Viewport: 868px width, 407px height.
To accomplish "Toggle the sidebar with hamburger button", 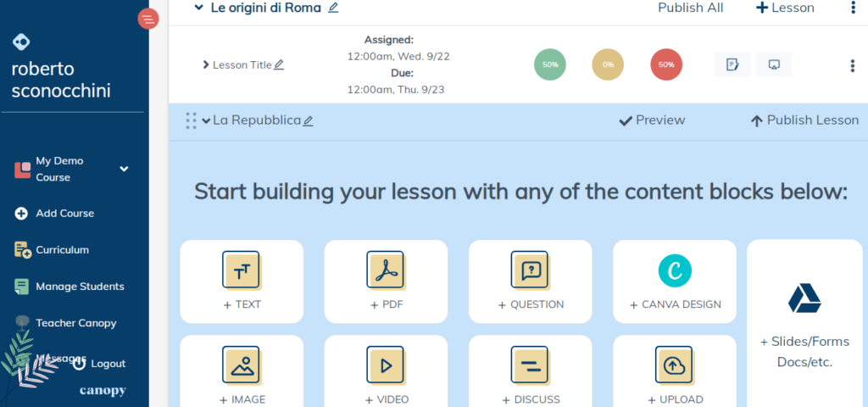I will tap(148, 19).
